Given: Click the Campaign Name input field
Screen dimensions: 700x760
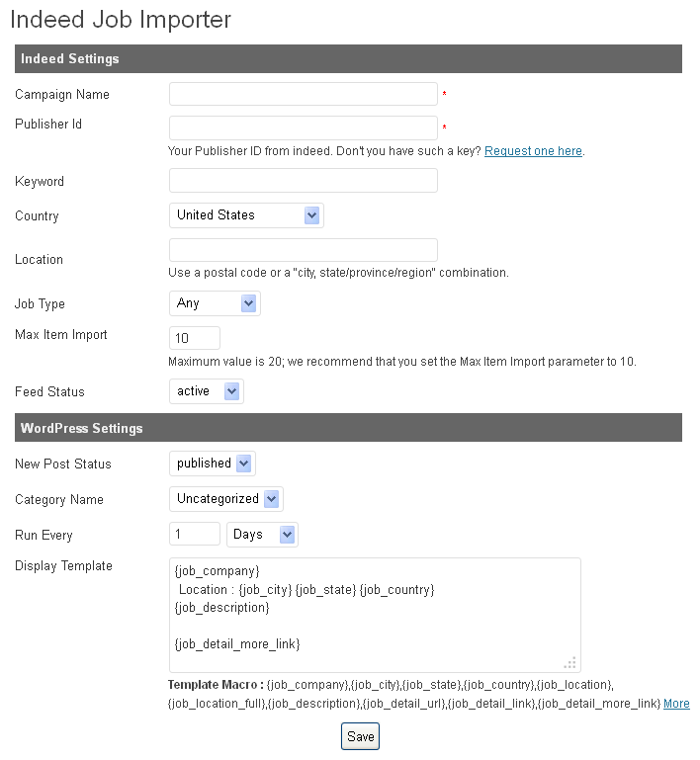Looking at the screenshot, I should tap(303, 94).
